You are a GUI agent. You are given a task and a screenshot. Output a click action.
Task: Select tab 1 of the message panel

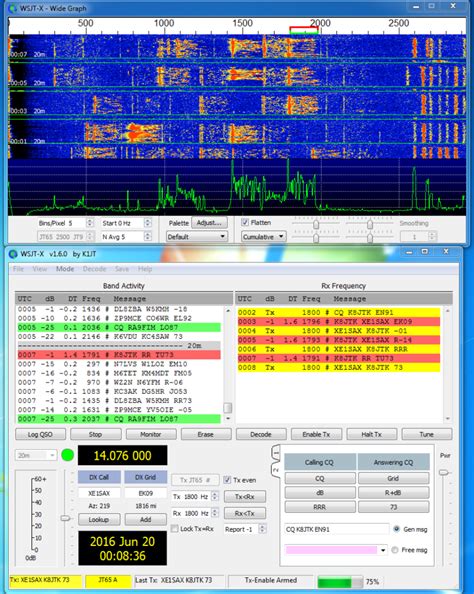click(x=276, y=453)
